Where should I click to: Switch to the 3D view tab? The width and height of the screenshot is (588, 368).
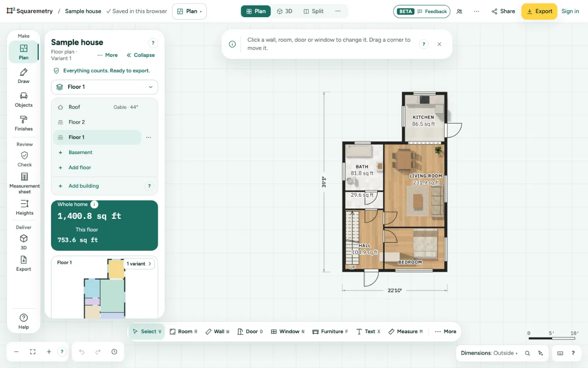285,11
